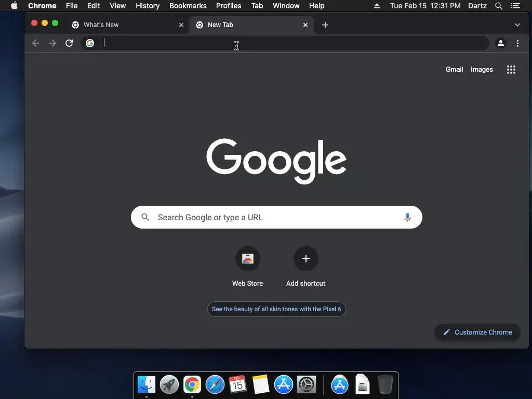Open the Tab menu
532x399 pixels.
pyautogui.click(x=257, y=6)
